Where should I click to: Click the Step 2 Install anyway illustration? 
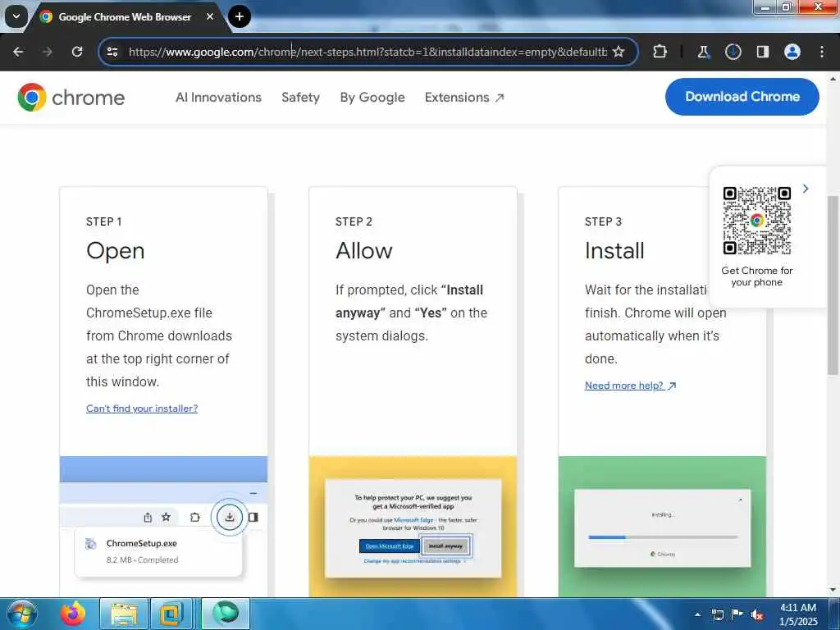coord(413,527)
